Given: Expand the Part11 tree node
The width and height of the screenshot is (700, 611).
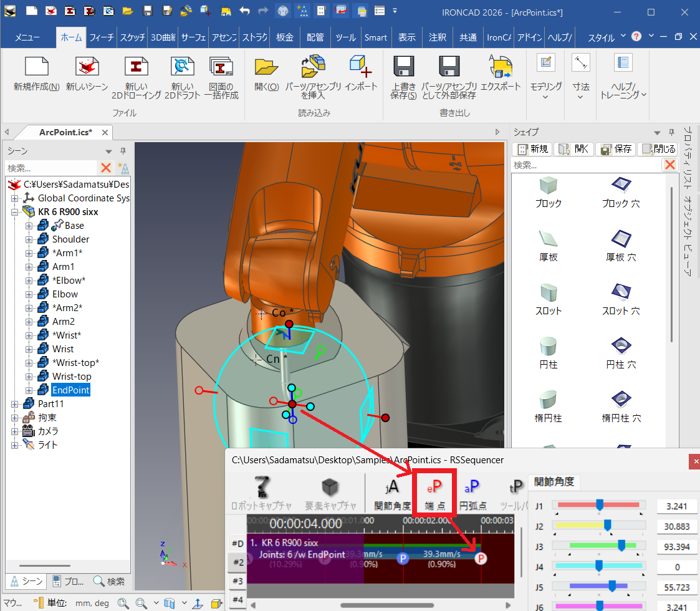Looking at the screenshot, I should click(x=14, y=404).
